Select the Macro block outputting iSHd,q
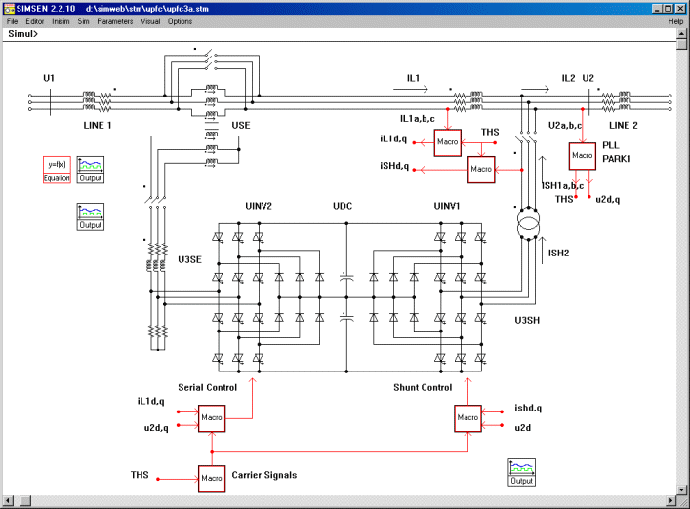 pyautogui.click(x=481, y=171)
